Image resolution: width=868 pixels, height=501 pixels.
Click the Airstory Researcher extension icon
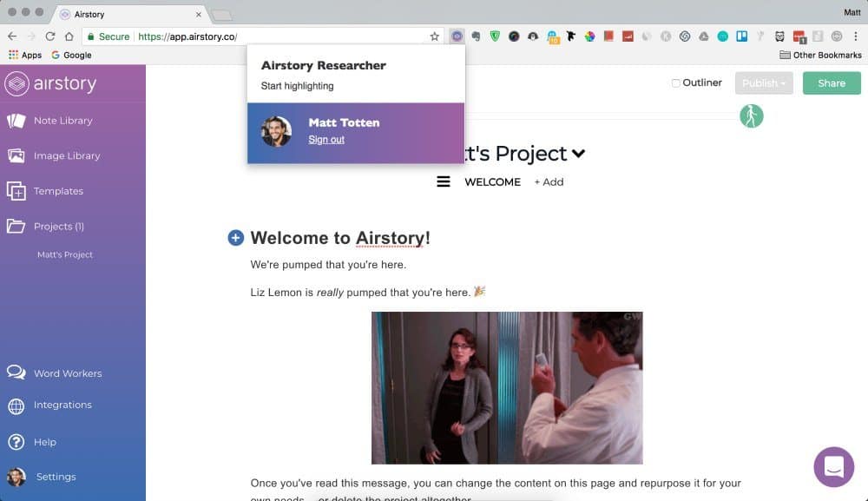click(x=457, y=36)
